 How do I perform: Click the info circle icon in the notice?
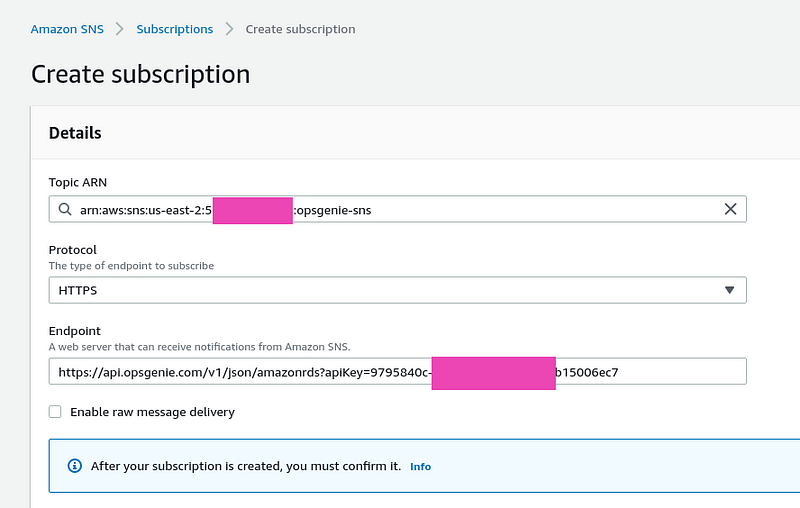pyautogui.click(x=74, y=466)
